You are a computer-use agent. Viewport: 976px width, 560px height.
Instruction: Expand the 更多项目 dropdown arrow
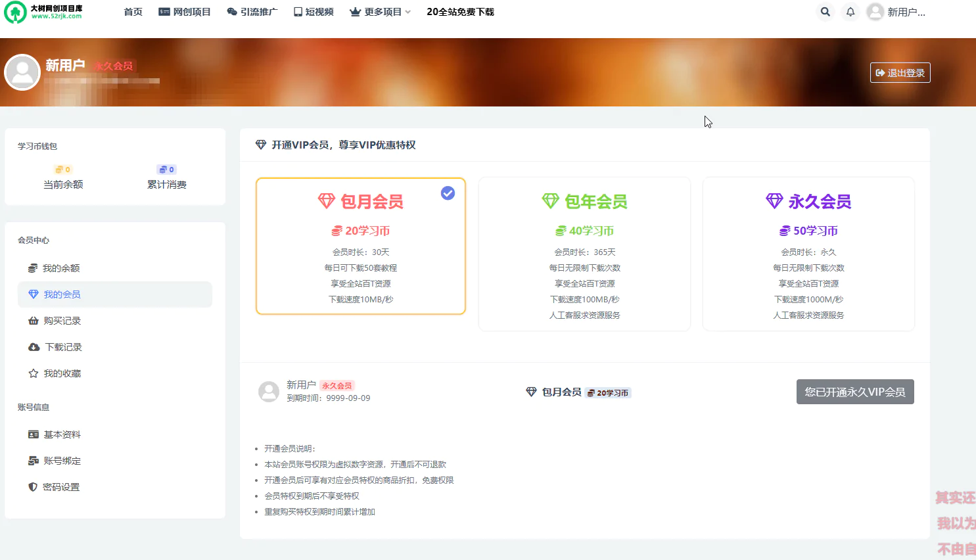pos(408,12)
